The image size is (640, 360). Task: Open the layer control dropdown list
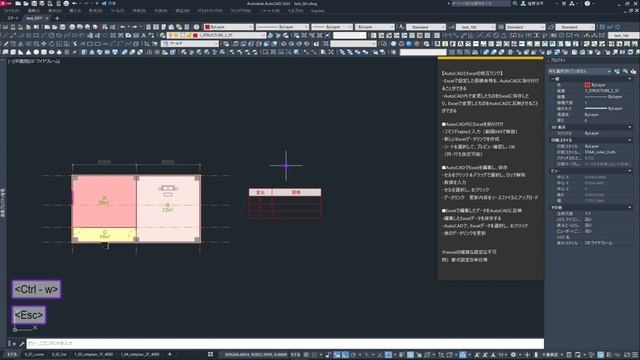(x=216, y=36)
